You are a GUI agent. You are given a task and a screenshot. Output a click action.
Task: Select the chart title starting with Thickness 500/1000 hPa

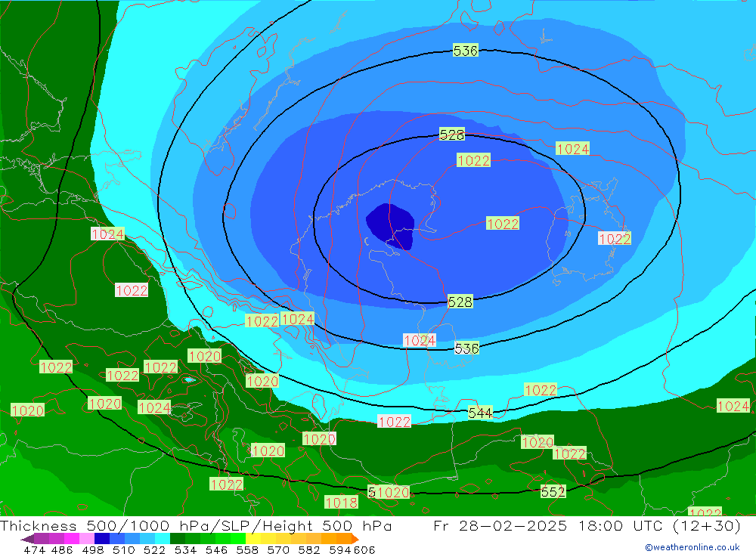pyautogui.click(x=196, y=525)
